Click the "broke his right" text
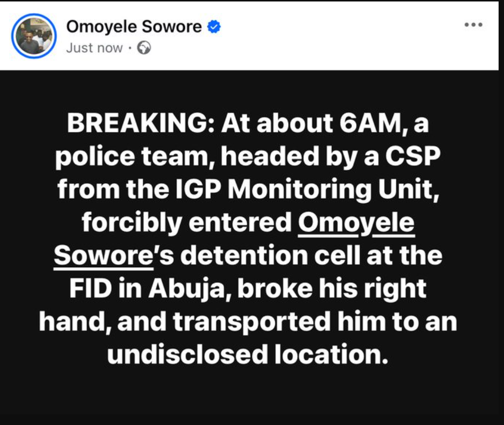Screen dimensions: 504x425 coord(332,289)
